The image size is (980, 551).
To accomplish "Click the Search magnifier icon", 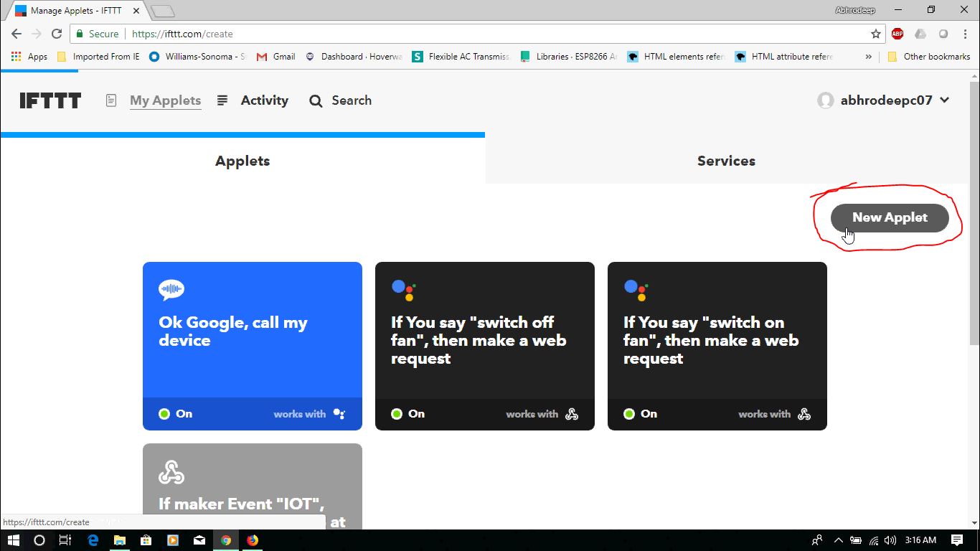I will tap(316, 101).
